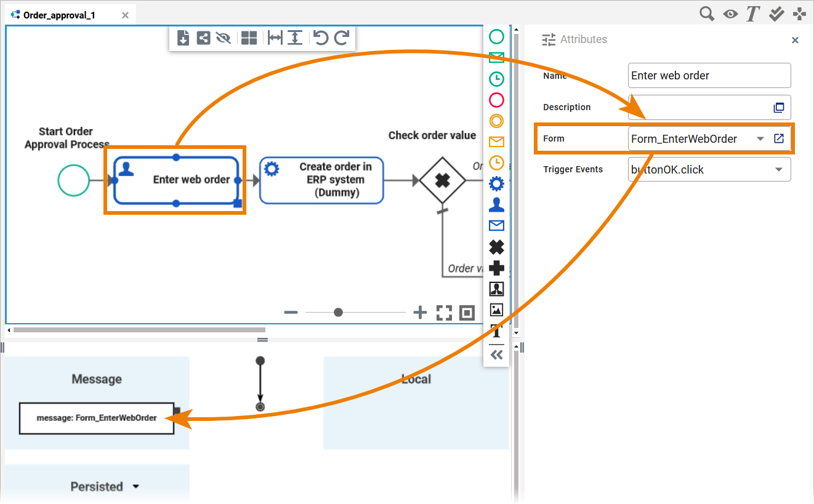Select the green circle start event element
This screenshot has width=814, height=504.
coord(496,36)
